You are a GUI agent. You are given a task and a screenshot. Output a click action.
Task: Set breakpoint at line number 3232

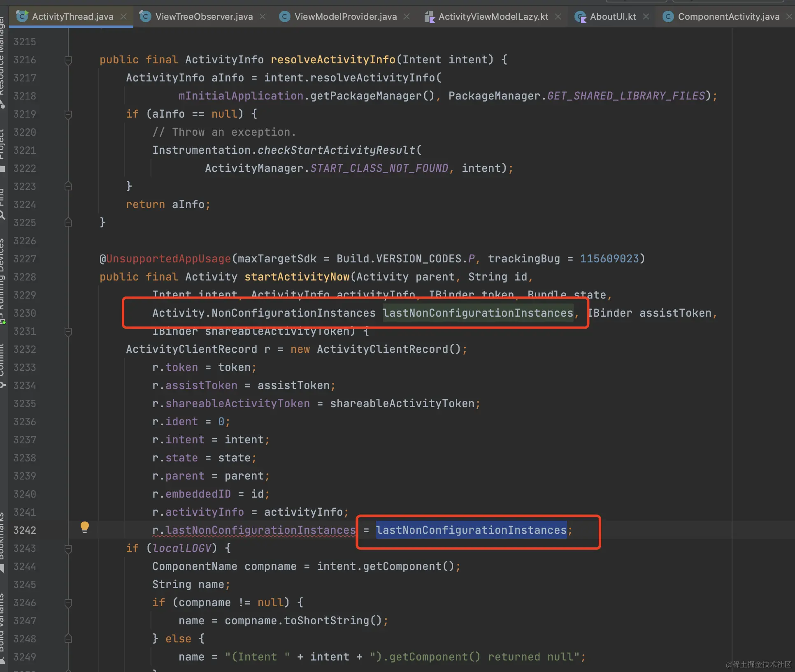tap(25, 349)
